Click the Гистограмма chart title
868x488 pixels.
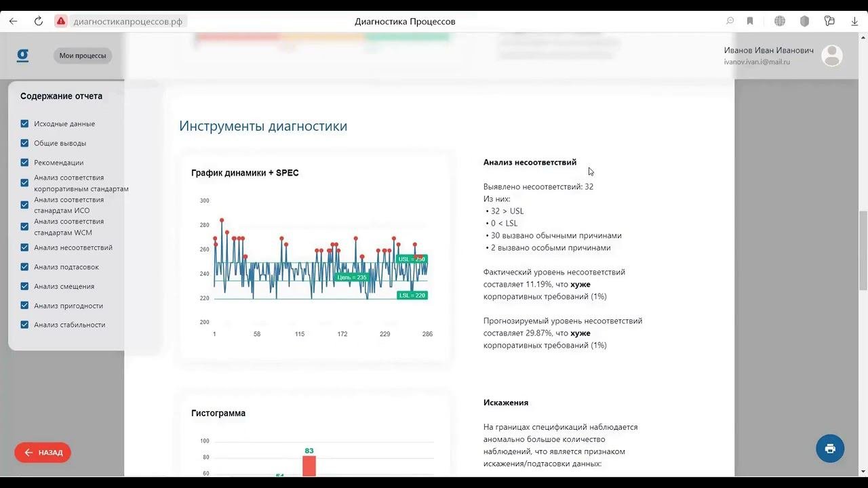pyautogui.click(x=218, y=413)
